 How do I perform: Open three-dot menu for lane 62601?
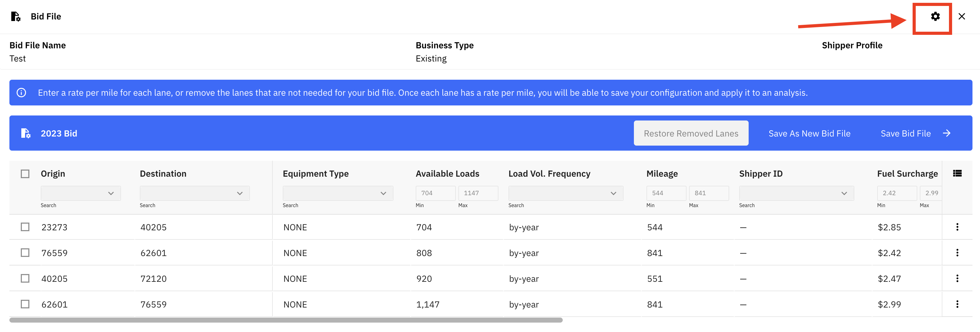(957, 304)
